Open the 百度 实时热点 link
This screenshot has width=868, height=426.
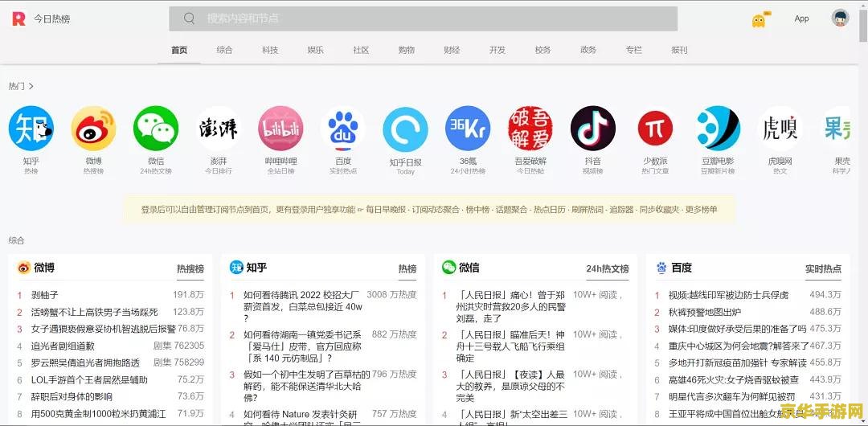[823, 268]
